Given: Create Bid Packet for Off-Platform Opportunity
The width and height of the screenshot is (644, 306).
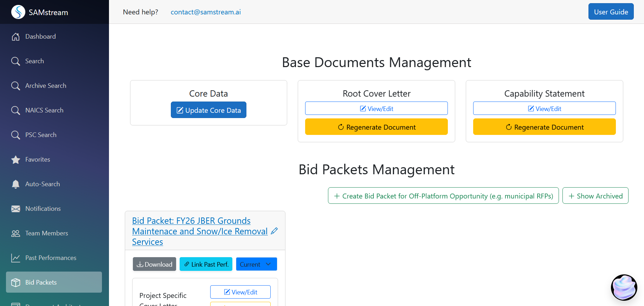Looking at the screenshot, I should 443,196.
